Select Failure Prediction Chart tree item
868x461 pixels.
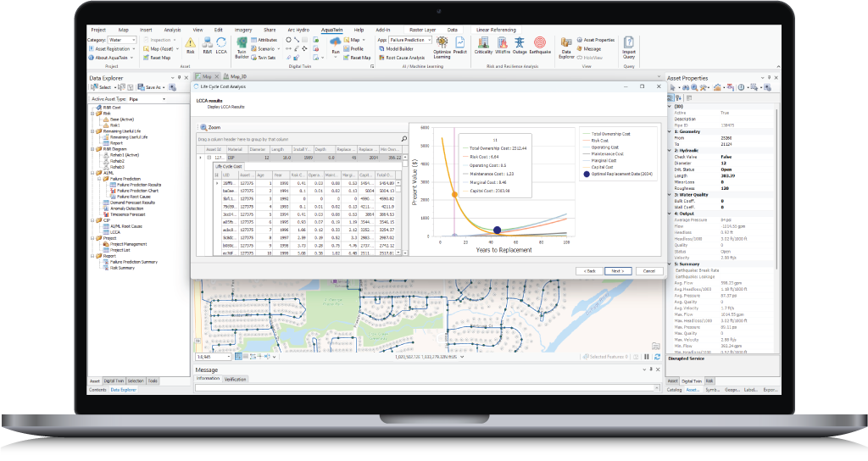pyautogui.click(x=137, y=191)
